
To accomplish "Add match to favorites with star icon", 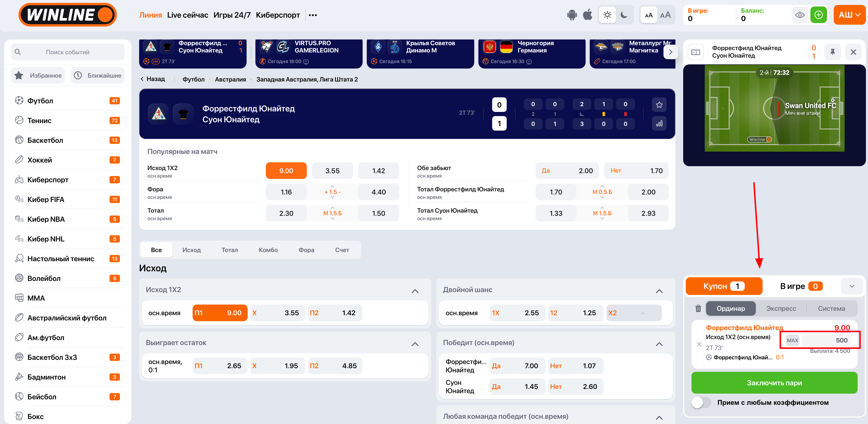I will pos(659,105).
